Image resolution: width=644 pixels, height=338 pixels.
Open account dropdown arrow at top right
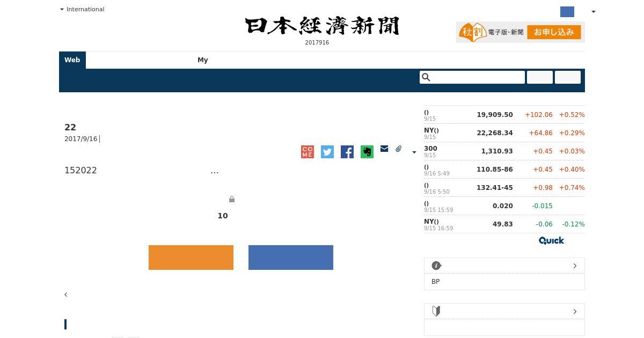tap(593, 12)
